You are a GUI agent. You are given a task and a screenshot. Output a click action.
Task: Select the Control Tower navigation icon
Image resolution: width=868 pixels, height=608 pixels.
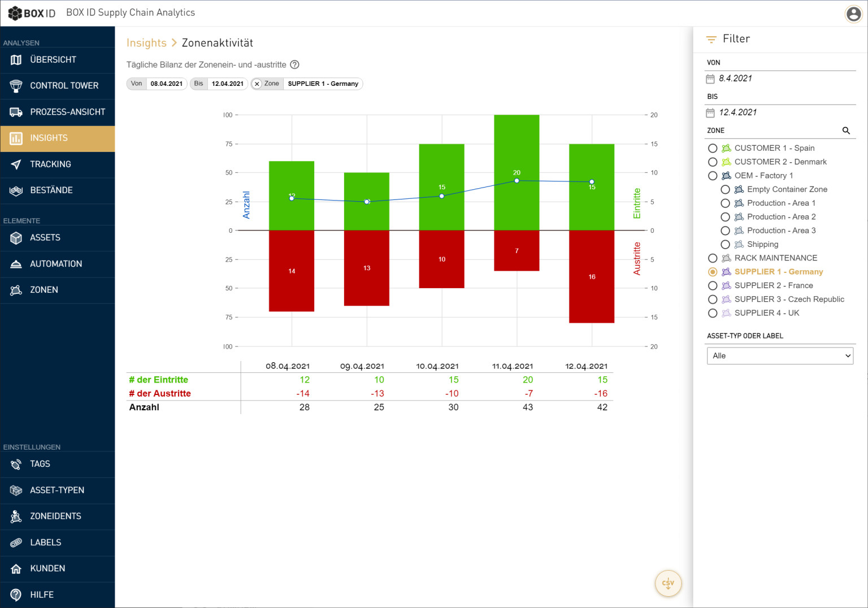pyautogui.click(x=15, y=86)
